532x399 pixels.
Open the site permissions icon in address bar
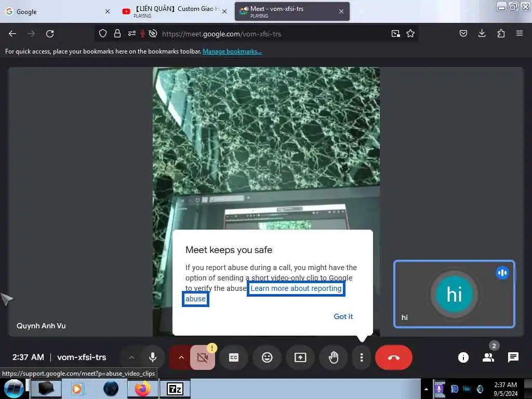click(131, 34)
